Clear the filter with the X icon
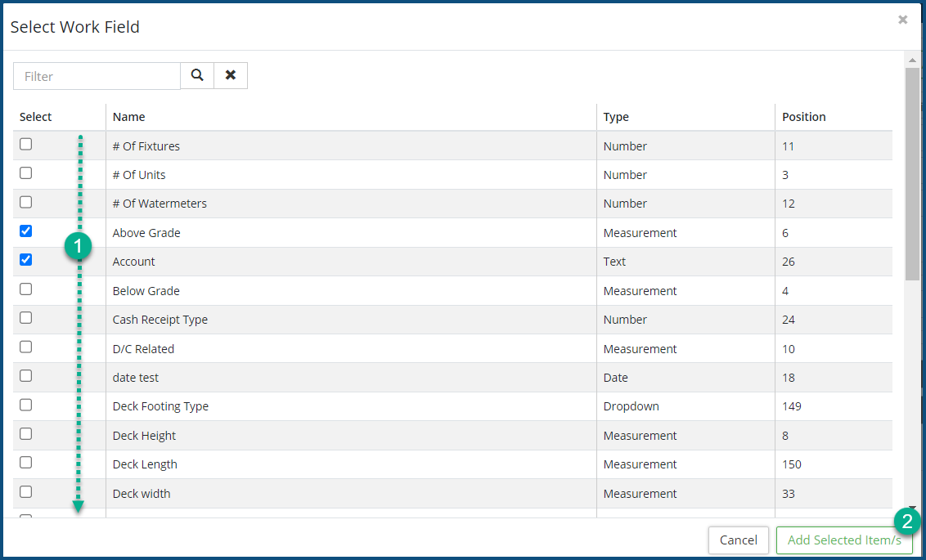 tap(231, 75)
